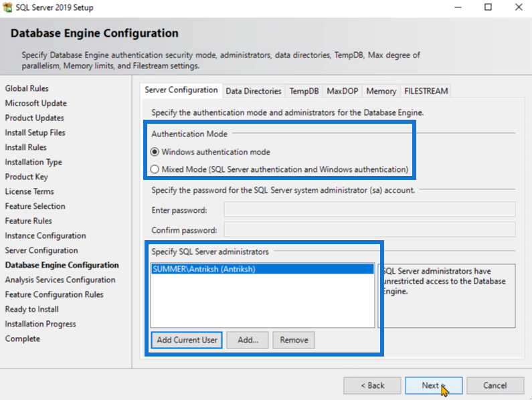
Task: Click Complete step in sidebar
Action: [x=22, y=338]
